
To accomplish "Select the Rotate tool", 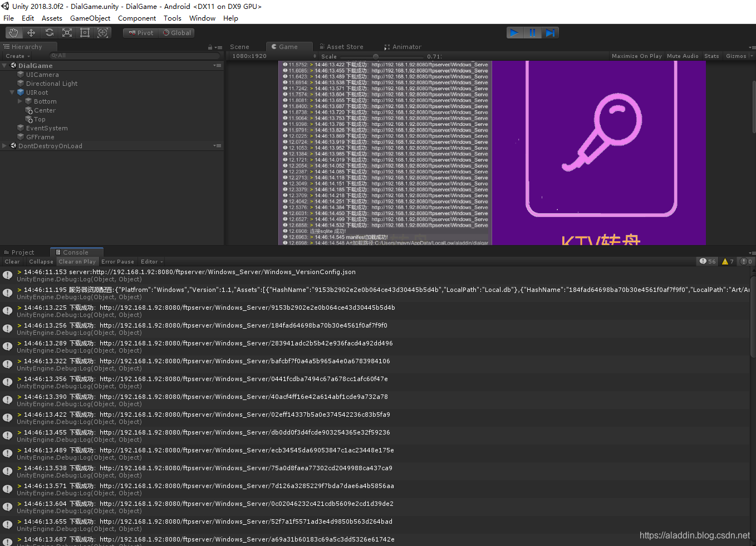I will (x=49, y=33).
